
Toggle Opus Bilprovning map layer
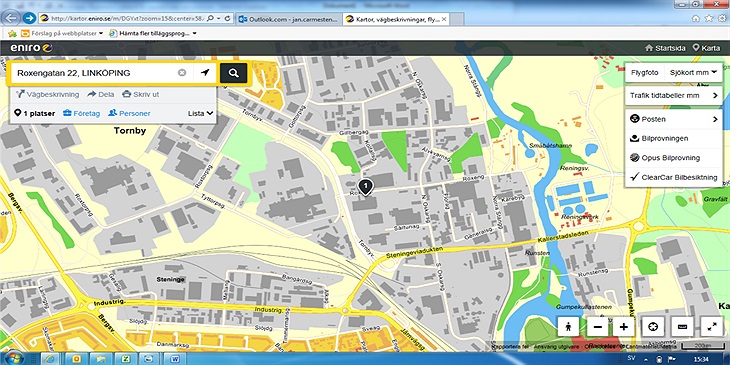click(674, 158)
